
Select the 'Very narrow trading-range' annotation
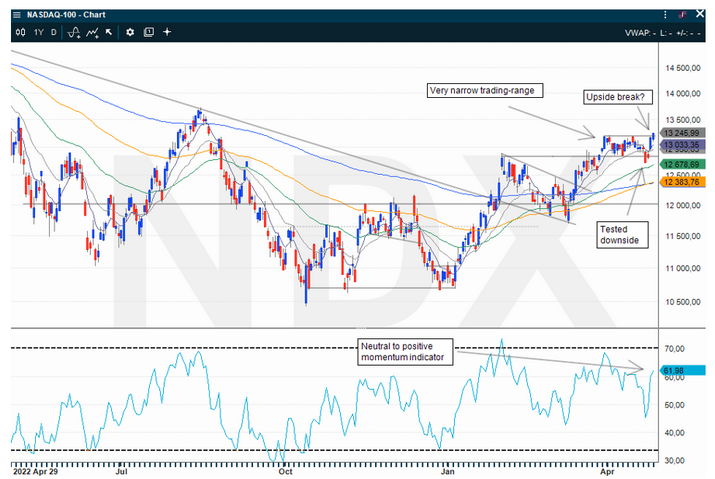pos(485,90)
